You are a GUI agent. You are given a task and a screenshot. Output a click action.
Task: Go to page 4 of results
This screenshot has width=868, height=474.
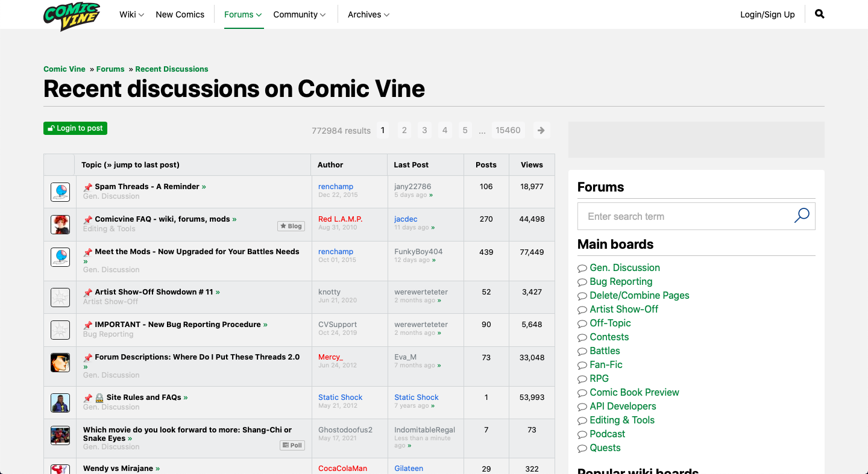click(445, 130)
